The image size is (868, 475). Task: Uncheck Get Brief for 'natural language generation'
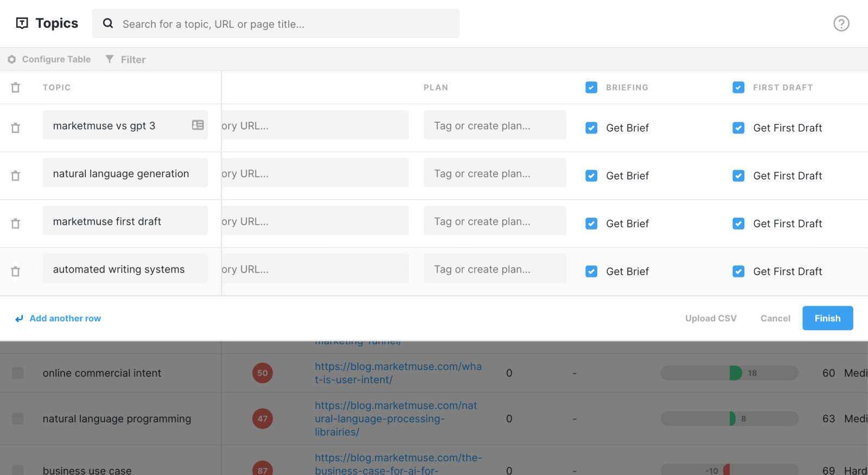591,176
